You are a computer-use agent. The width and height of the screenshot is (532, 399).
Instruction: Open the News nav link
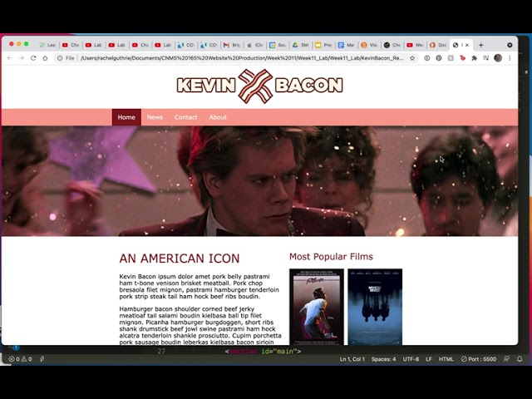[155, 117]
